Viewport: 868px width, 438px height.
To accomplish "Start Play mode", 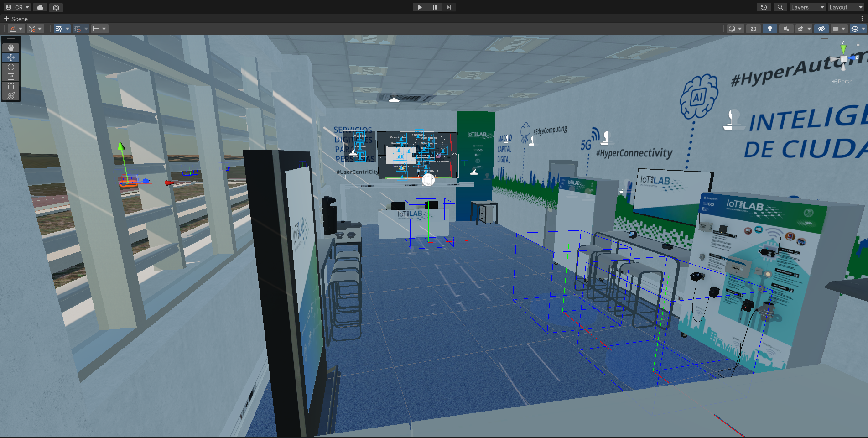I will click(x=420, y=7).
